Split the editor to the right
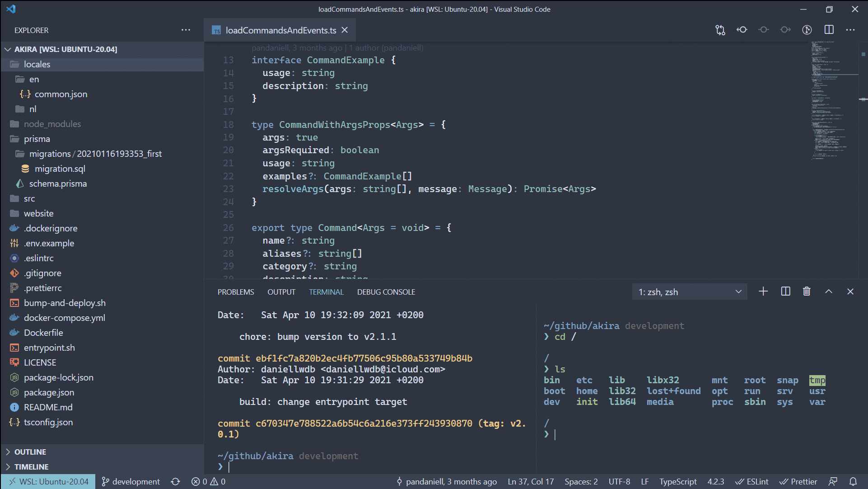 click(829, 30)
